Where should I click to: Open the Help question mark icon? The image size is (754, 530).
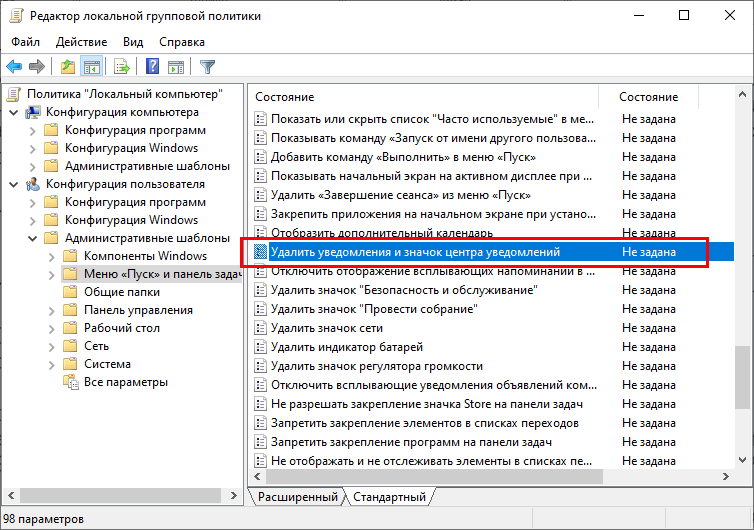tap(152, 66)
